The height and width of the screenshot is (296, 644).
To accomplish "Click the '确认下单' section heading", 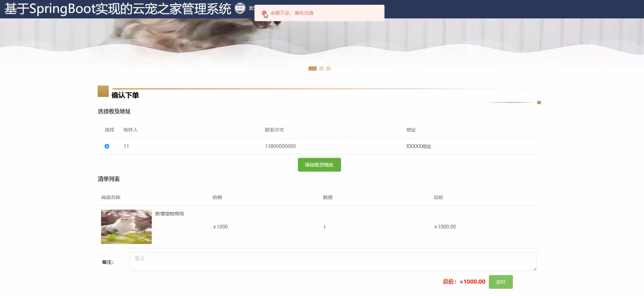I will click(125, 95).
